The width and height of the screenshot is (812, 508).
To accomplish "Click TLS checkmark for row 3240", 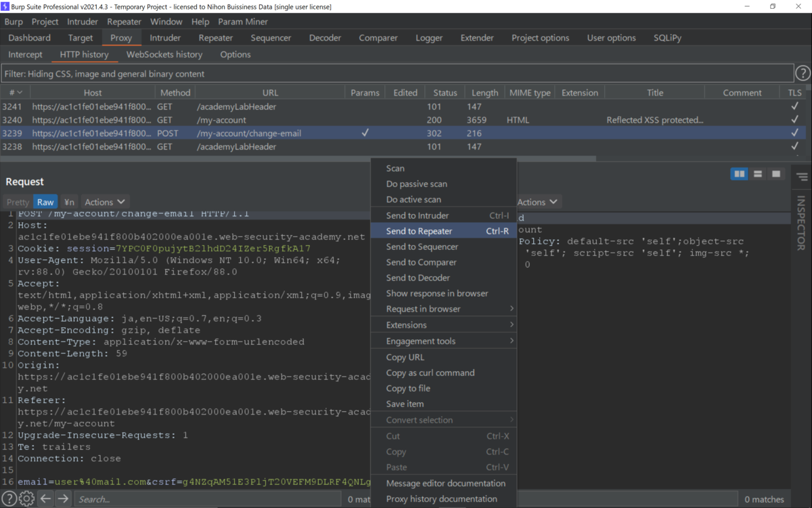I will pyautogui.click(x=795, y=120).
